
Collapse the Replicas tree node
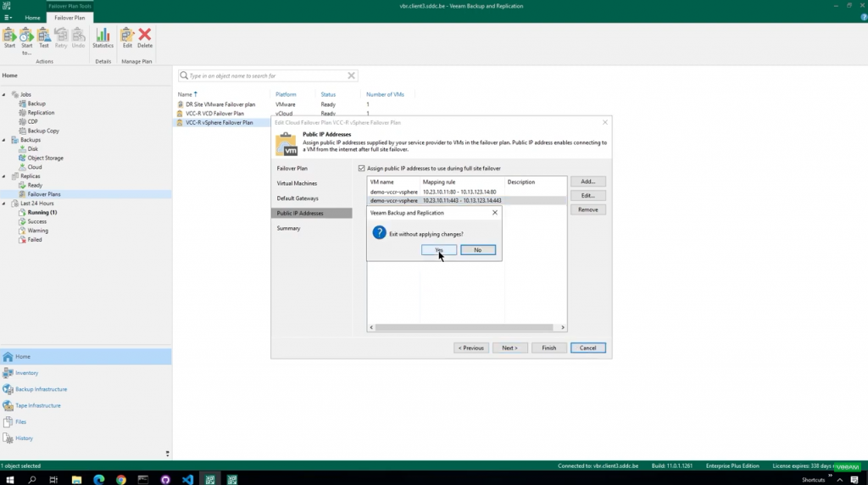click(x=4, y=176)
